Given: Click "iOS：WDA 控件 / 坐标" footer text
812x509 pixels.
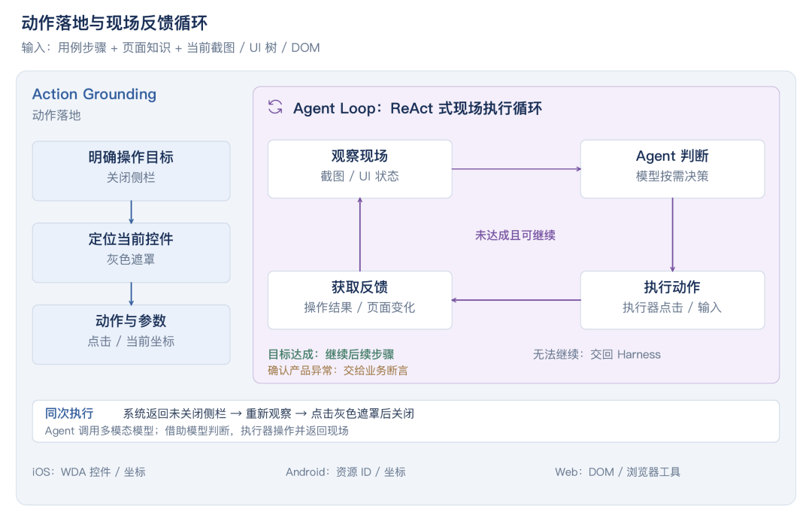Looking at the screenshot, I should [89, 471].
